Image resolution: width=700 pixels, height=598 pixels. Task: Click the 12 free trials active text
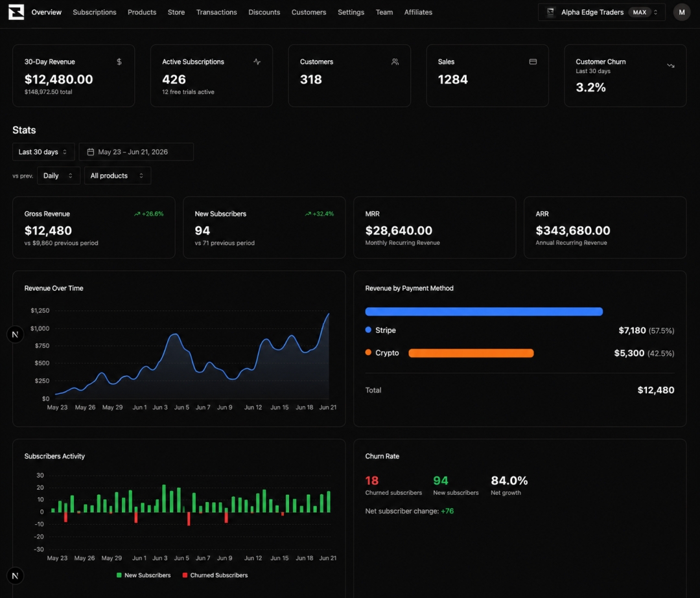pyautogui.click(x=188, y=92)
